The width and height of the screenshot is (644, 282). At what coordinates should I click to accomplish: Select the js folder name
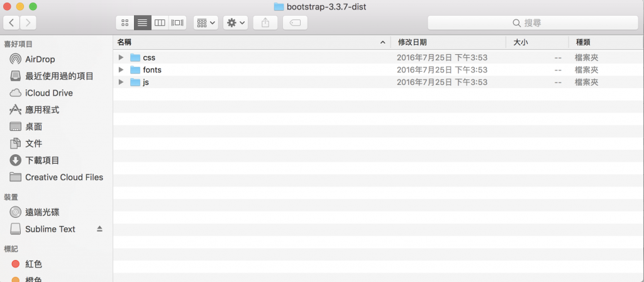(x=146, y=82)
